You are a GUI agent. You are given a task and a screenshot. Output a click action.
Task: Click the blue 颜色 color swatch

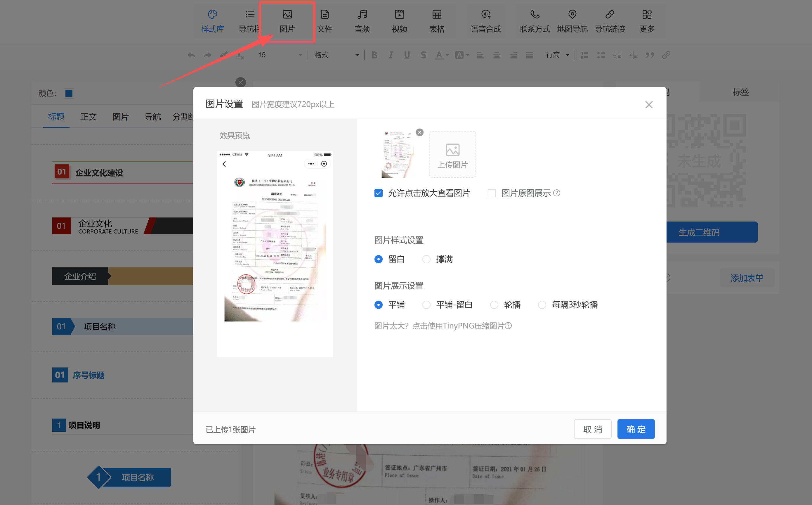click(x=69, y=93)
